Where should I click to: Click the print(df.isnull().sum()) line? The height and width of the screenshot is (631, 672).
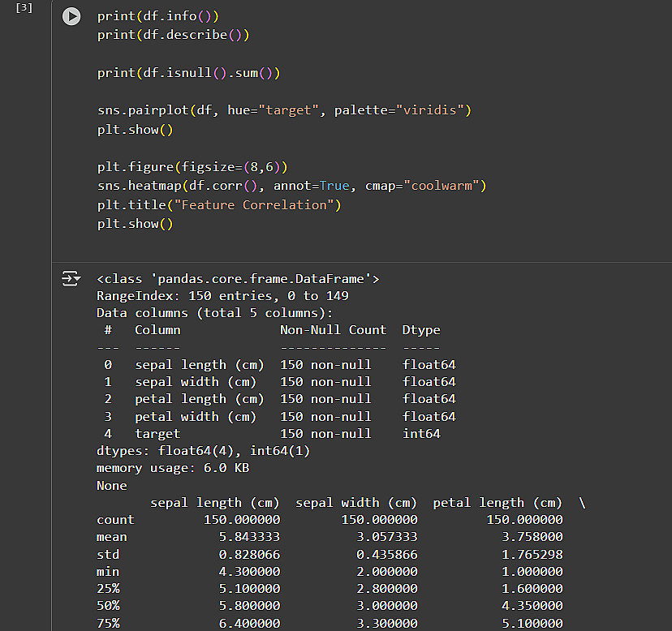[188, 73]
